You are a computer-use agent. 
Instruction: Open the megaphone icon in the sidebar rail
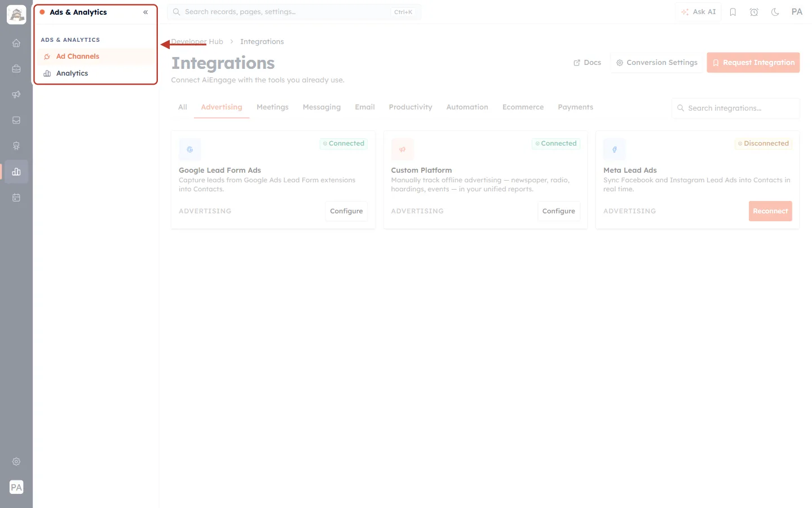(x=16, y=94)
